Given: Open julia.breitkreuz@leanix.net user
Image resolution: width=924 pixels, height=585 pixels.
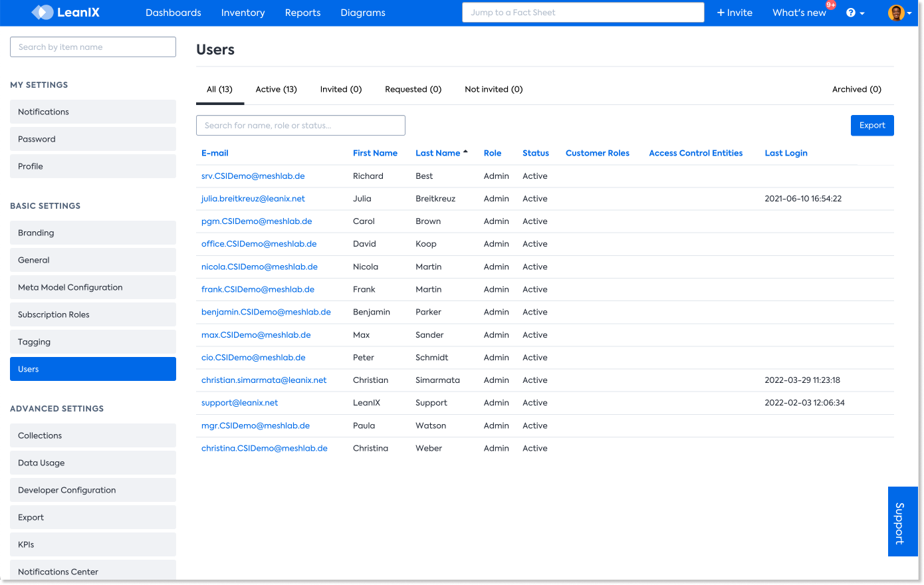Looking at the screenshot, I should point(253,199).
